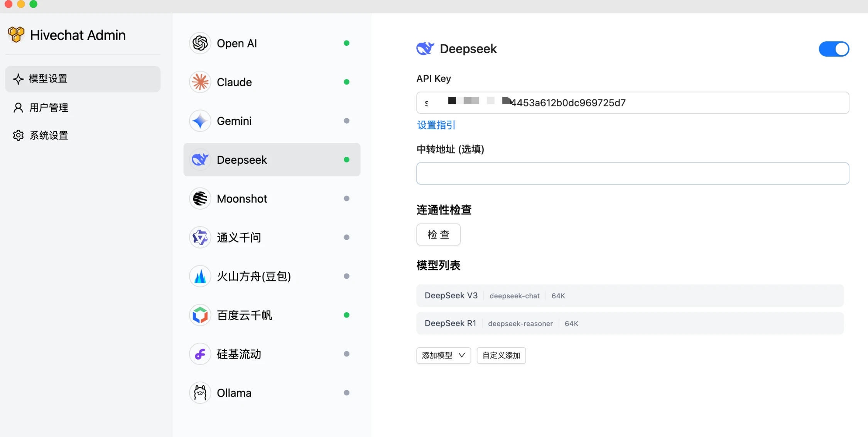Select Ollama in provider list
Image resolution: width=868 pixels, height=437 pixels.
tap(272, 393)
